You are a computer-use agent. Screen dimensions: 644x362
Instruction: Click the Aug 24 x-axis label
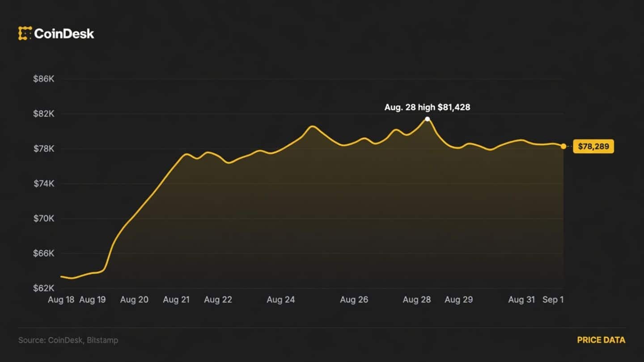point(281,300)
